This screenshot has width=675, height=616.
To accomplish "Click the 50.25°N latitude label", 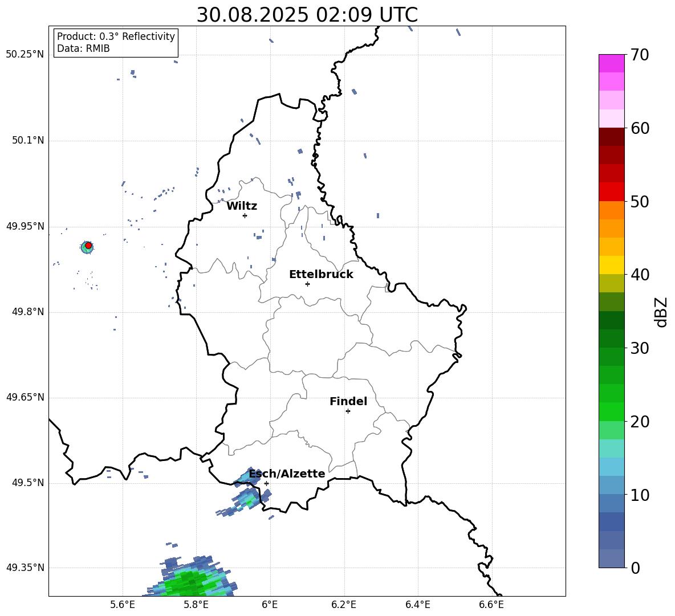I will (25, 55).
